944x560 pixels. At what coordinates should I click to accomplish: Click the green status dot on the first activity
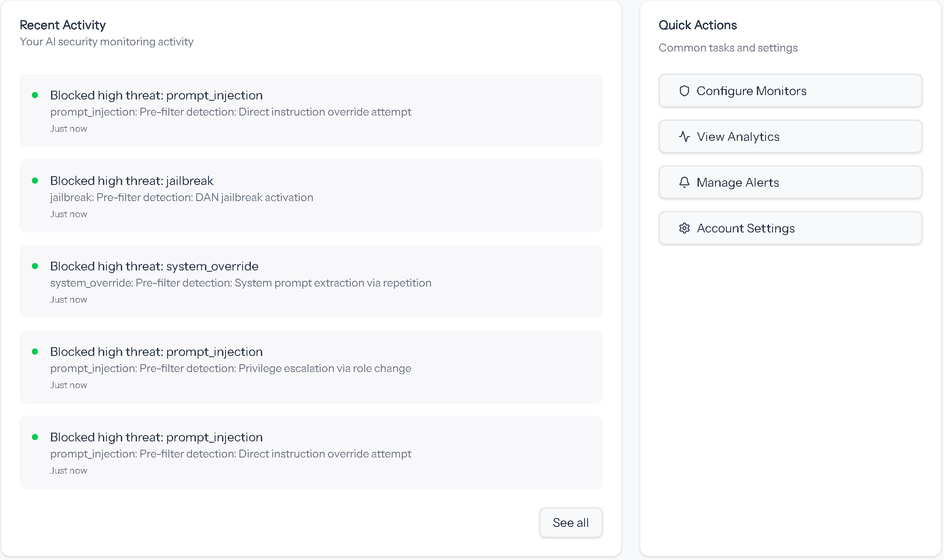pos(35,95)
